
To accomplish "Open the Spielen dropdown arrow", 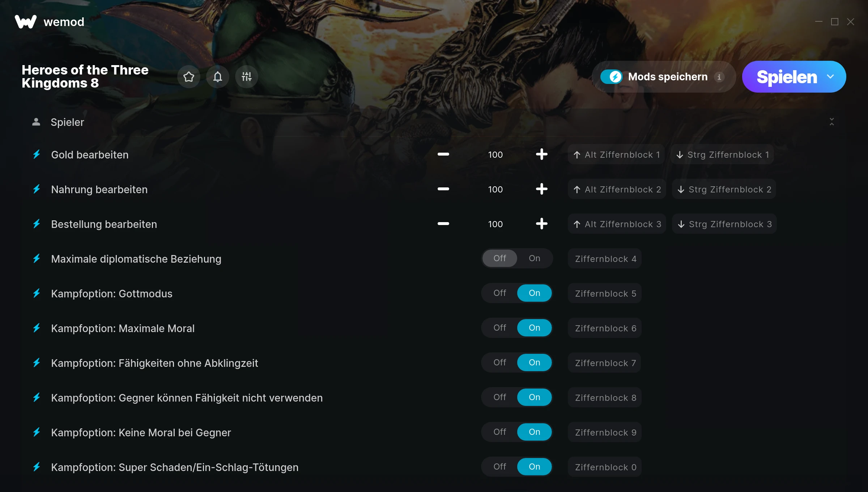I will (x=830, y=77).
